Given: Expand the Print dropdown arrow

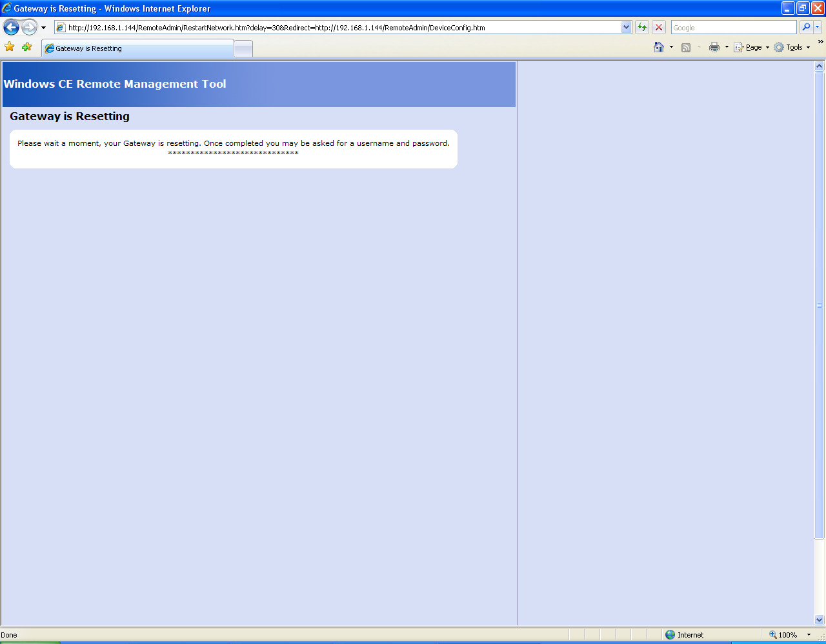Looking at the screenshot, I should pos(727,47).
